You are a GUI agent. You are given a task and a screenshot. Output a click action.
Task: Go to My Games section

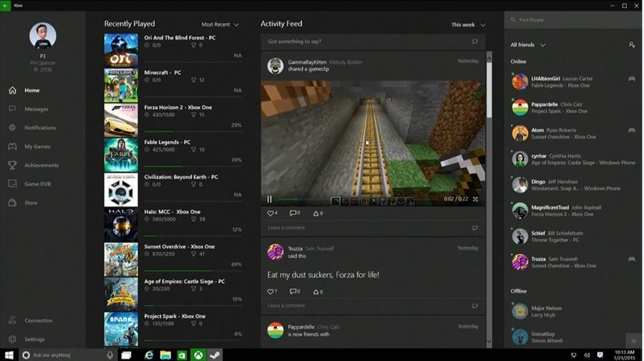29,146
